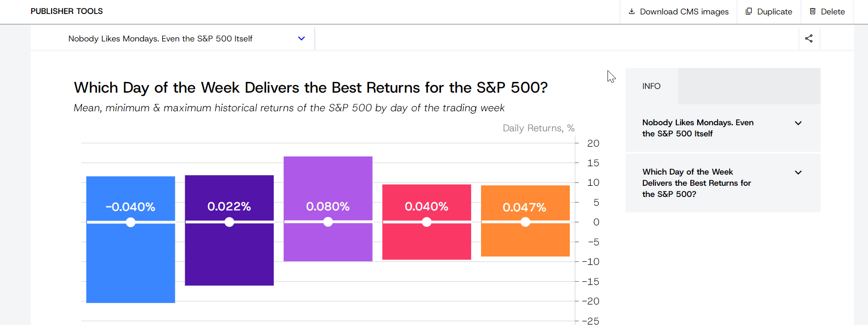Click the Download CMS images button
868x325 pixels.
click(684, 12)
